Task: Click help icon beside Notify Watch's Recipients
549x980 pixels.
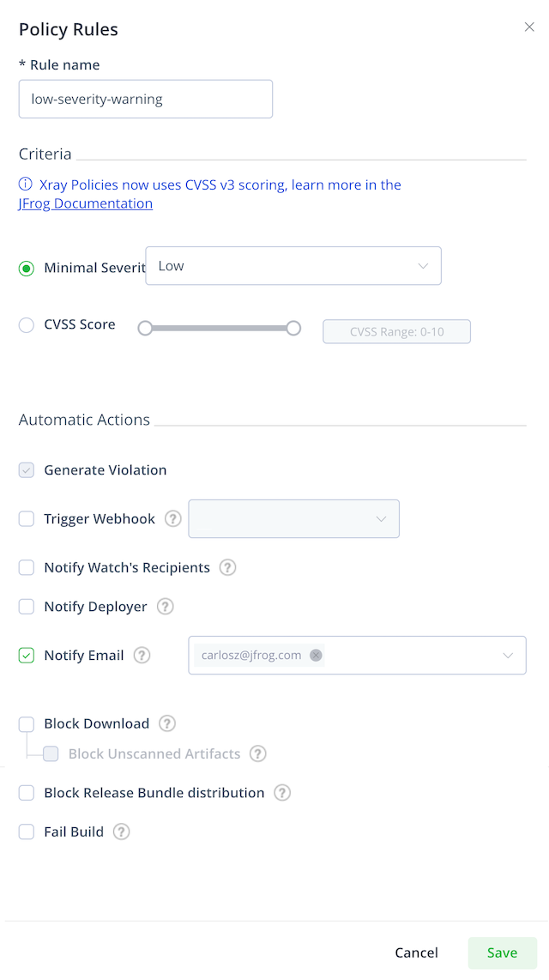Action: pos(228,567)
